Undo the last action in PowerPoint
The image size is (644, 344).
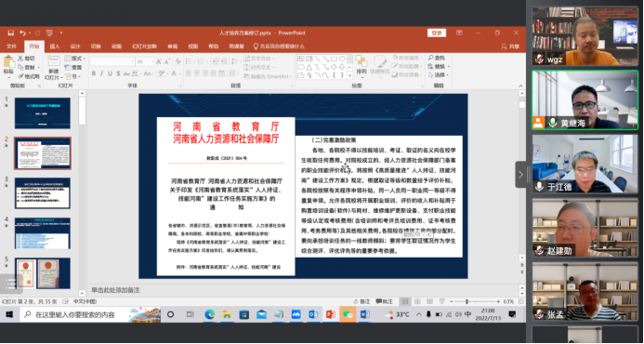[x=23, y=33]
